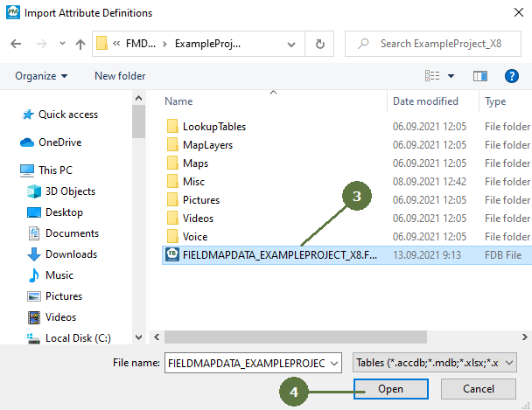Click the Refresh button in address bar
This screenshot has height=410, width=532.
tap(320, 44)
